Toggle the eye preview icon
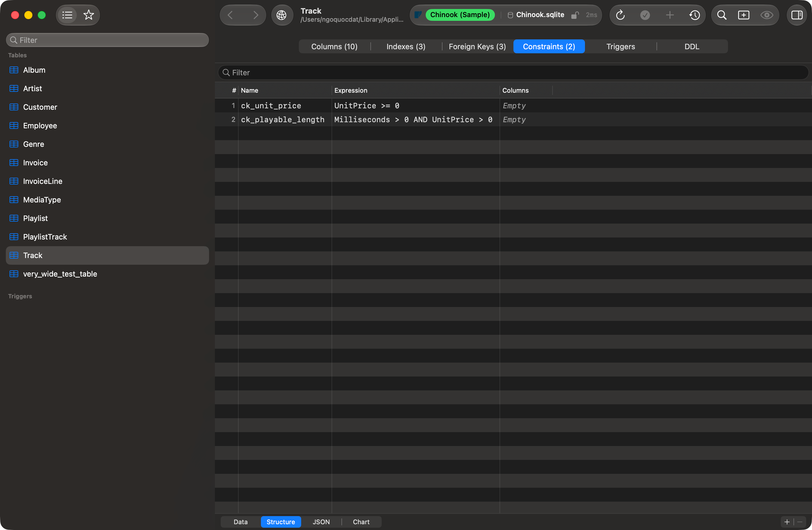Viewport: 812px width, 530px height. tap(767, 15)
